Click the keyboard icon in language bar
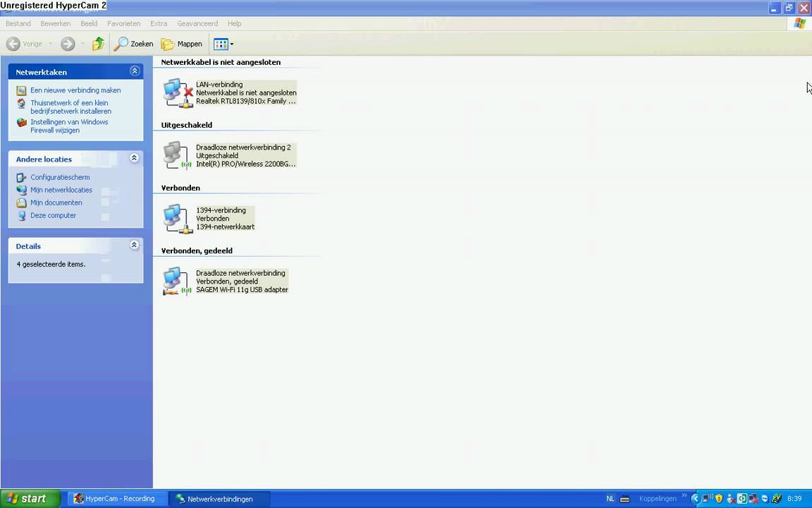The image size is (812, 508). (x=625, y=500)
